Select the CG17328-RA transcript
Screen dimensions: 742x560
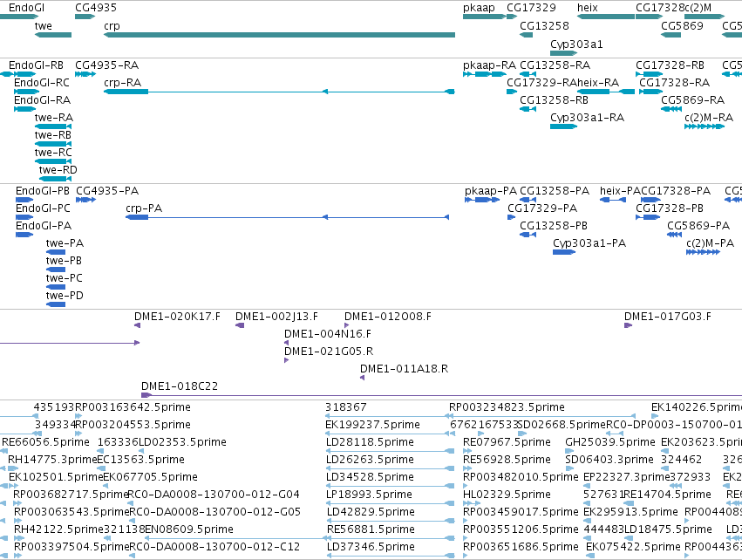tap(650, 92)
